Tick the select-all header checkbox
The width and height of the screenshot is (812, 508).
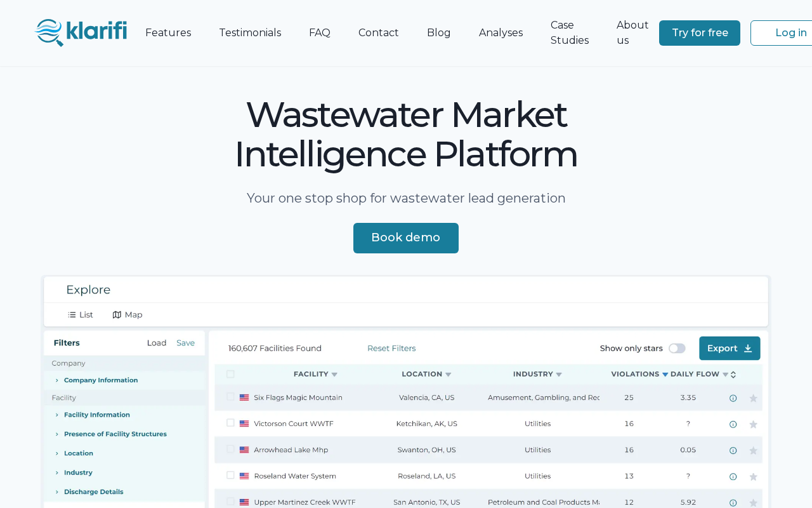(x=230, y=374)
